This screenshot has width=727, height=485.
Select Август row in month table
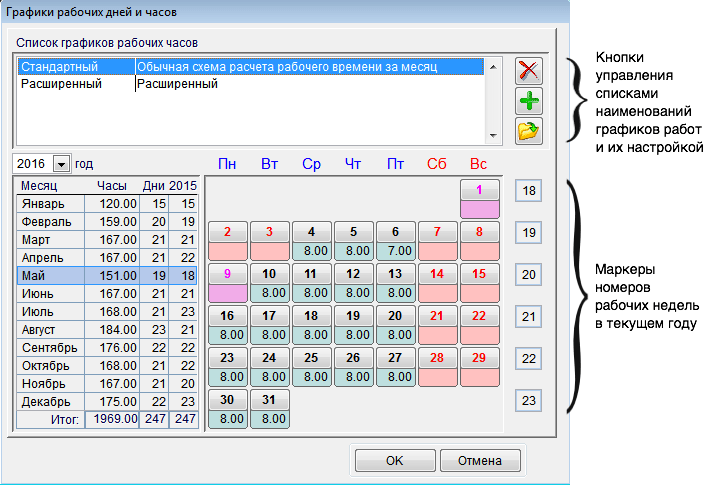point(107,330)
